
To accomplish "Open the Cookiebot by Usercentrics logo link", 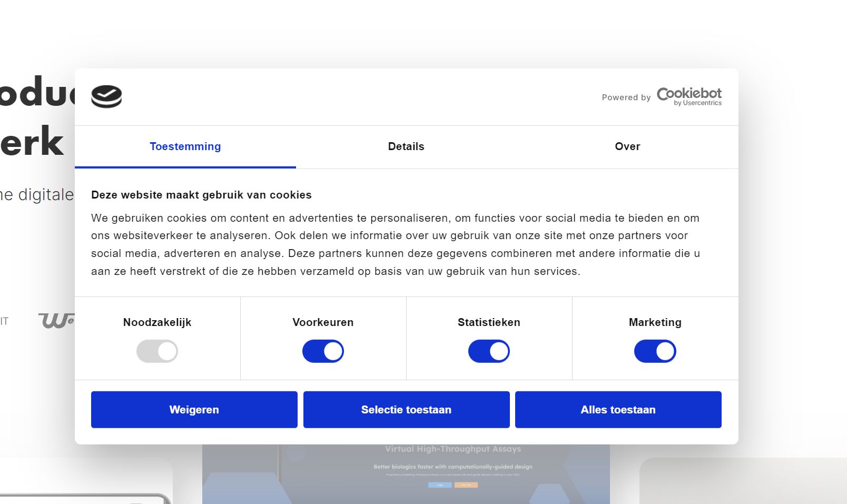I will (689, 96).
